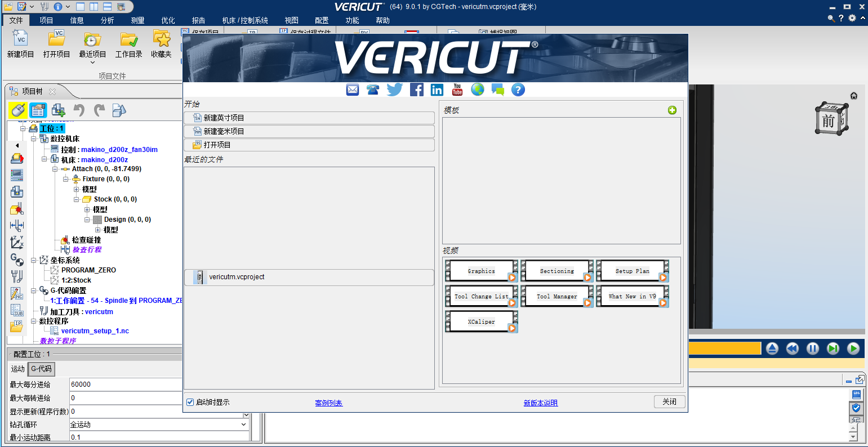Click the rewind simulation button
This screenshot has width=868, height=447.
coord(793,348)
